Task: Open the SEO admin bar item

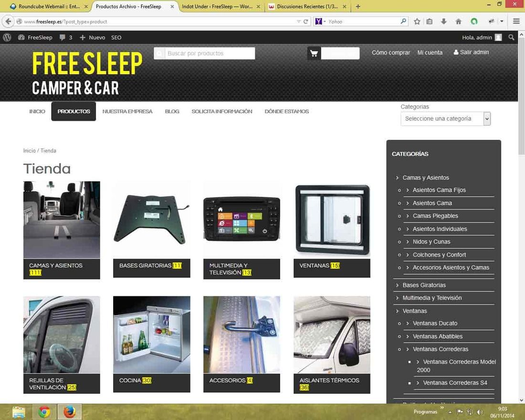Action: 116,38
